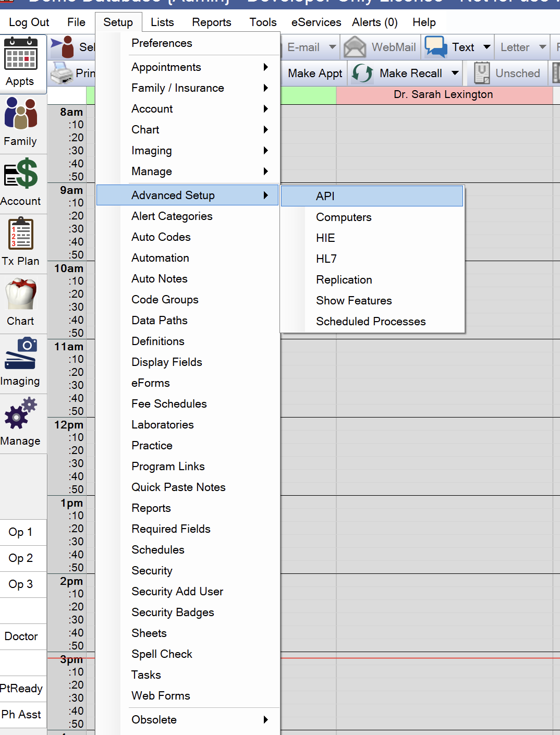
Task: Choose Automation from Setup menu
Action: coord(188,258)
